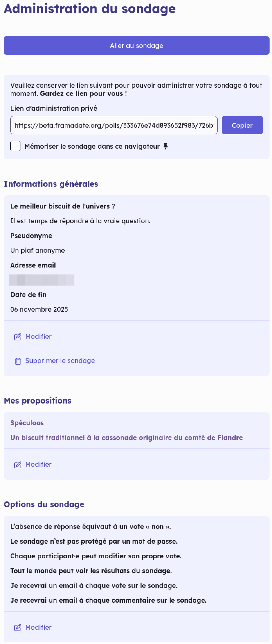This screenshot has height=644, width=272.
Task: Open the Supprimer le sondage link
Action: coord(60,361)
